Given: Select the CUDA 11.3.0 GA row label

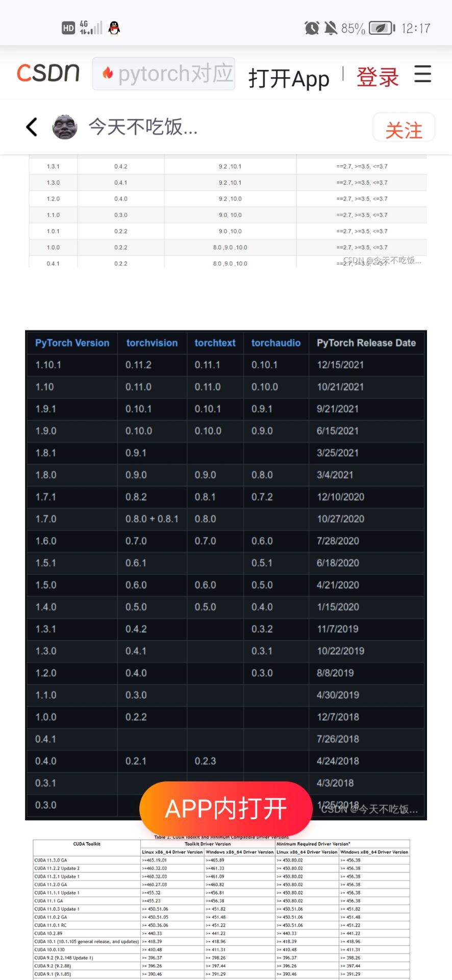Looking at the screenshot, I should [51, 860].
